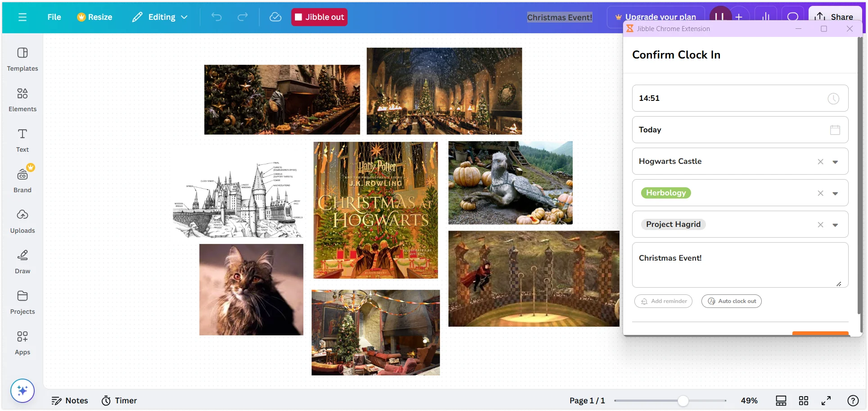Clear the Herbology activity selection
The image size is (868, 411).
[821, 193]
